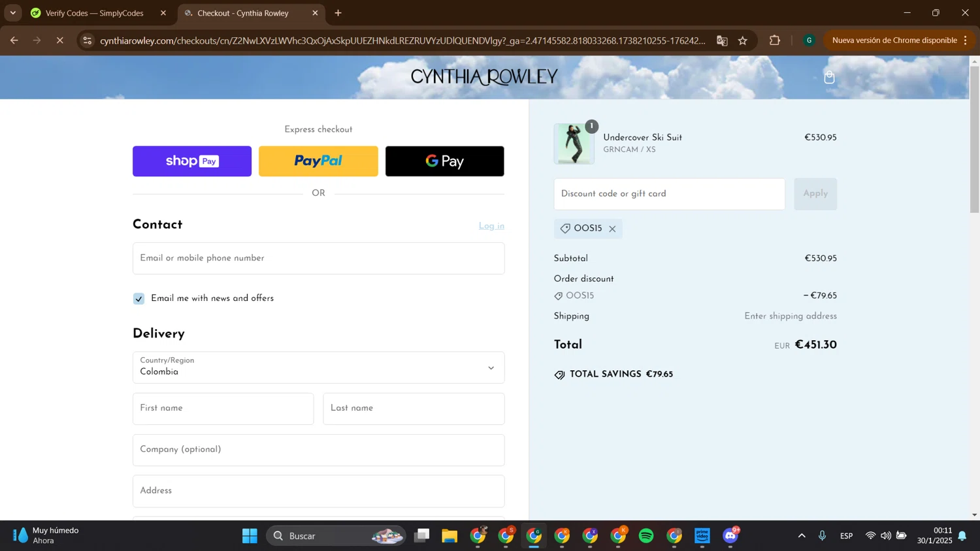The width and height of the screenshot is (980, 551).
Task: Open File Explorer from taskbar
Action: coord(449,536)
